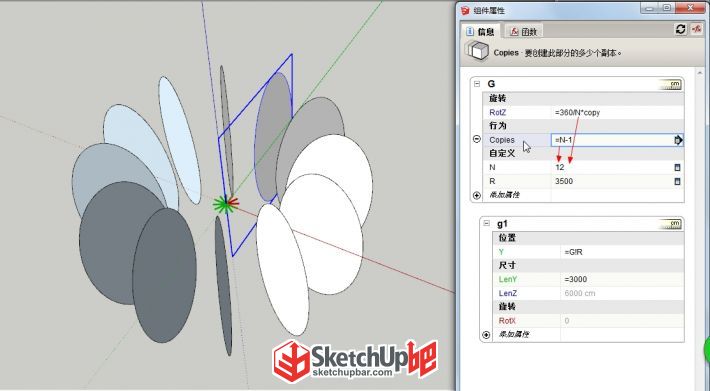
Task: Select the 信息 tab
Action: click(481, 32)
